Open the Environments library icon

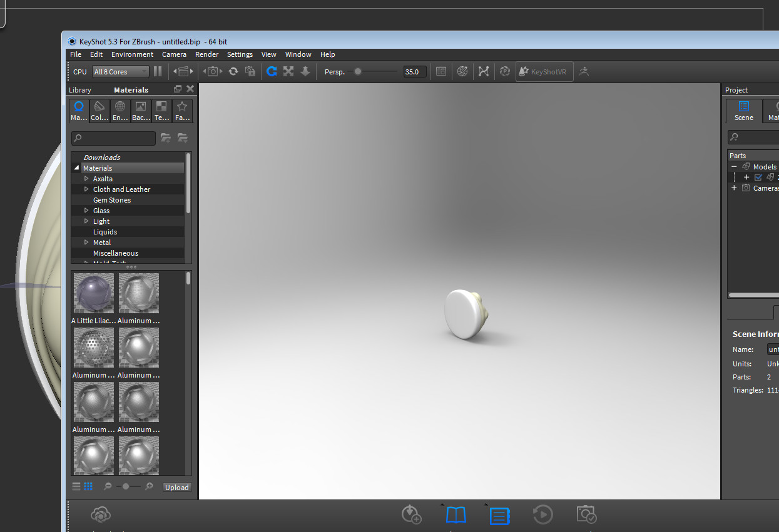pyautogui.click(x=120, y=111)
